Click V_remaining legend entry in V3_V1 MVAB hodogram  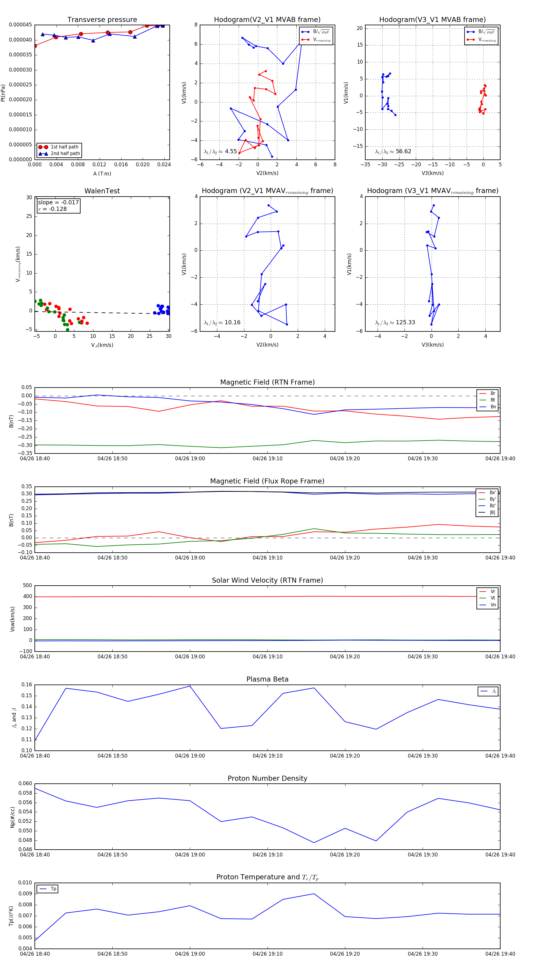coord(481,39)
